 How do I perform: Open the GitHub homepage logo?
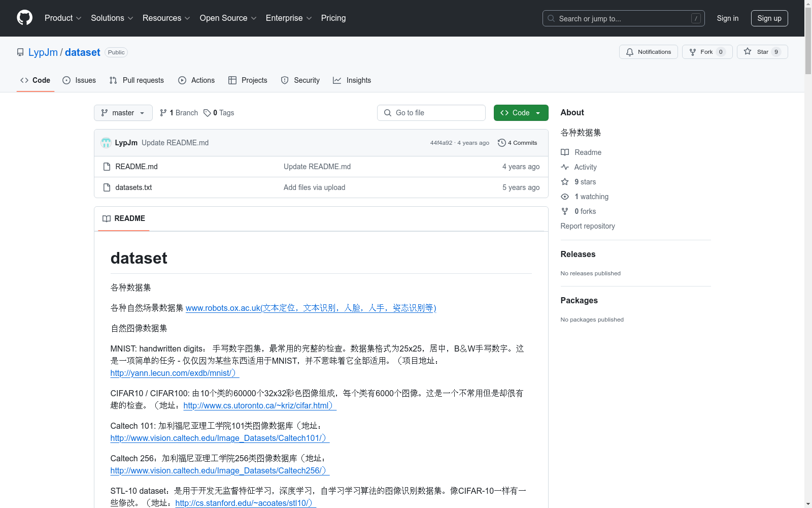coord(24,18)
